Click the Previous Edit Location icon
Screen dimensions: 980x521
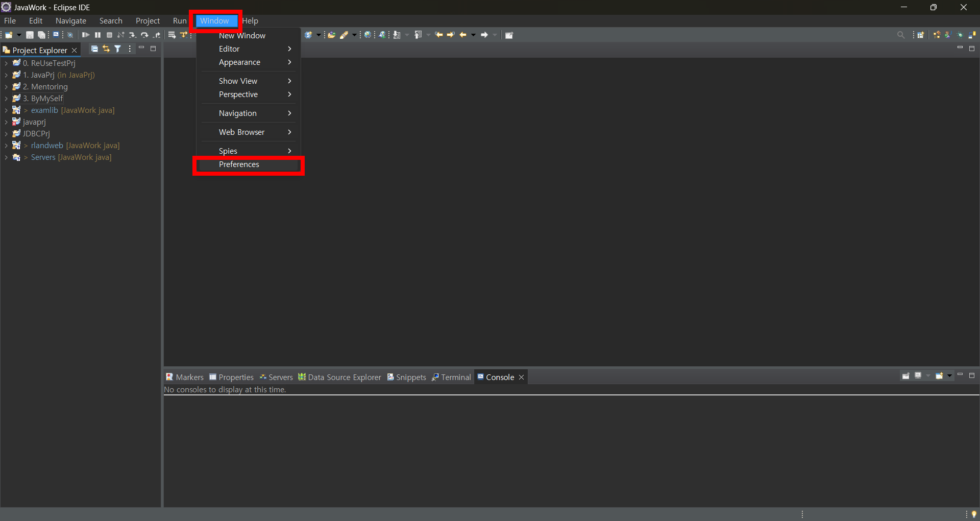439,35
